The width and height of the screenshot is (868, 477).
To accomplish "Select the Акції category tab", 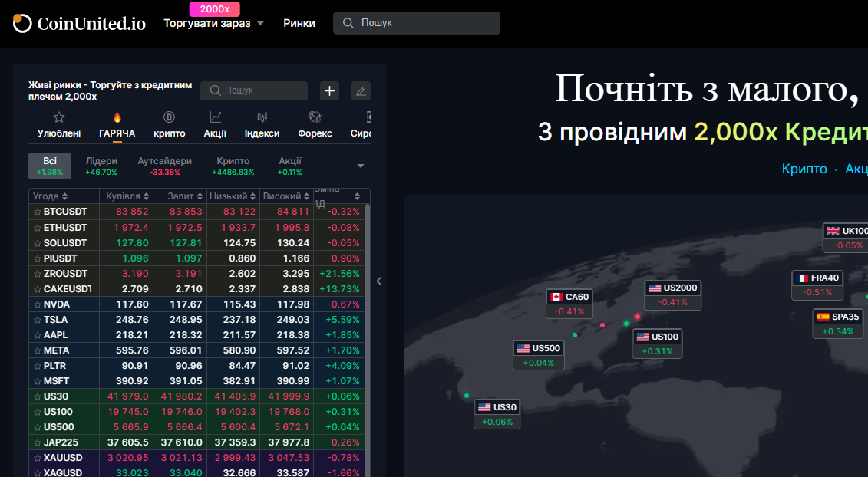I will (x=216, y=125).
